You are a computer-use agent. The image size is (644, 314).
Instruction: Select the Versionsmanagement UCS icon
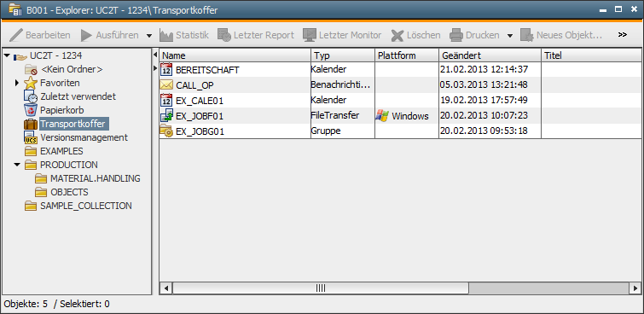[x=31, y=137]
